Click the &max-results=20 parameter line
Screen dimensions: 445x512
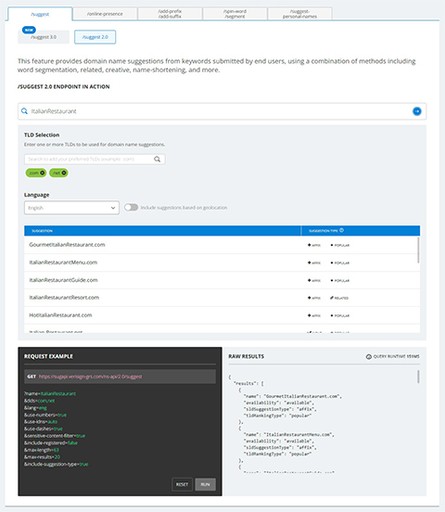coord(42,457)
